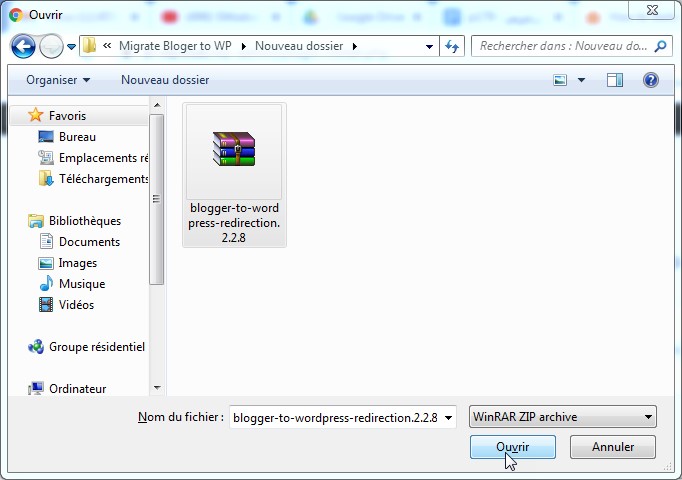This screenshot has width=682, height=480.
Task: Click the navigation pane scrollbar thumb
Action: tap(157, 200)
